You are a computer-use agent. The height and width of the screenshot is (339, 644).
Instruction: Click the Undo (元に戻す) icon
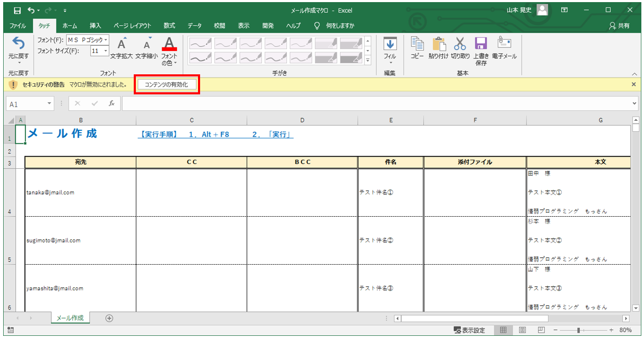point(18,43)
